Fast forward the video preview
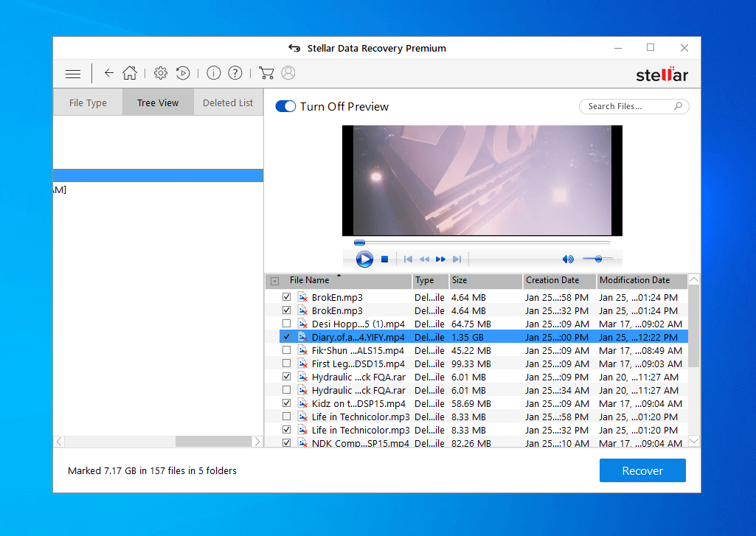The image size is (756, 536). [440, 260]
